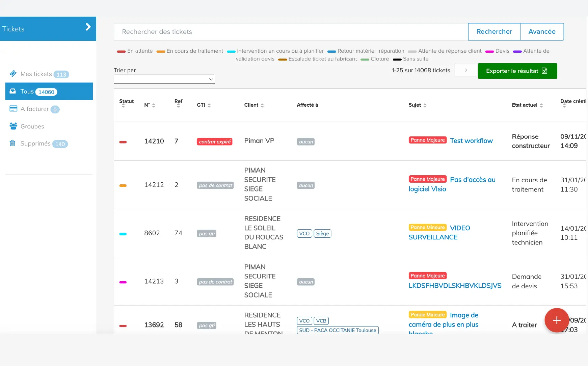588x366 pixels.
Task: Open the Supprimés tickets list
Action: (x=35, y=143)
